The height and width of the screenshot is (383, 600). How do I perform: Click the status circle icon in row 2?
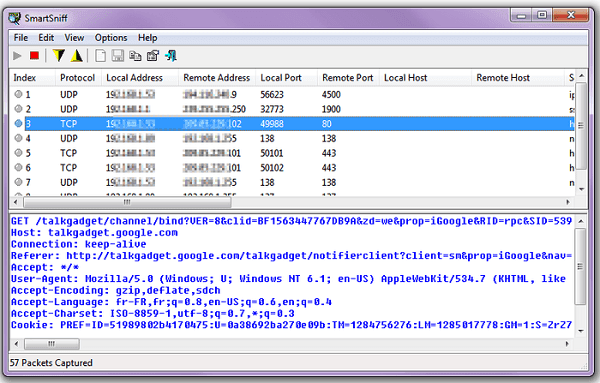18,109
